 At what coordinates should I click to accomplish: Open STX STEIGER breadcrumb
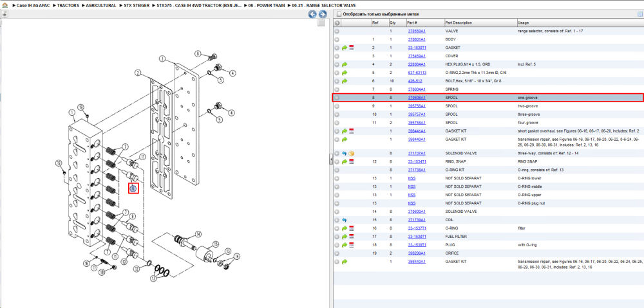[137, 6]
